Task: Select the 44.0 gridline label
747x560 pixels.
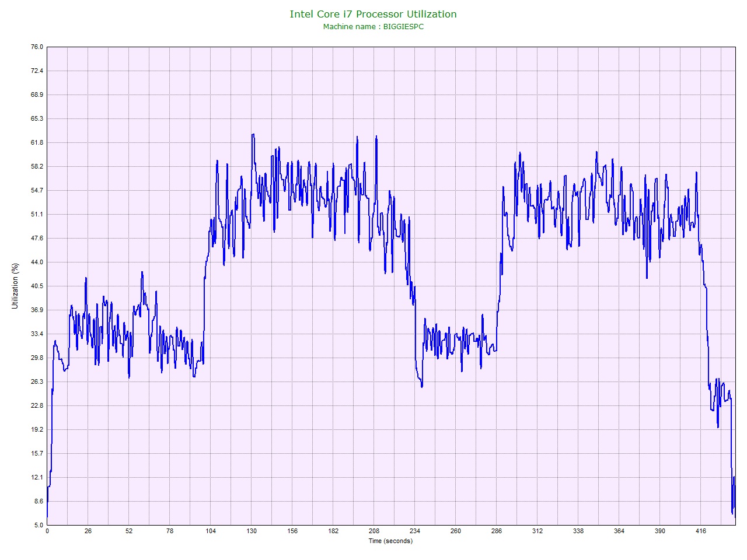Action: (x=36, y=262)
